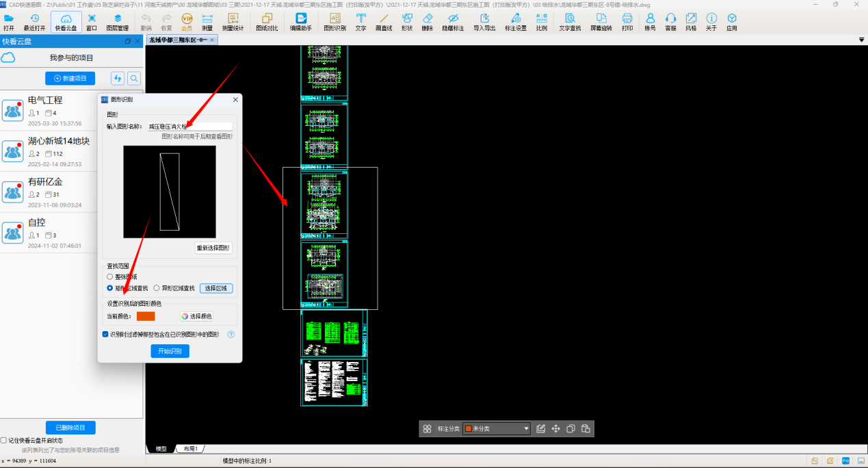Expand tab list arrow at top right
Viewport: 868px width, 468px height.
[x=861, y=40]
